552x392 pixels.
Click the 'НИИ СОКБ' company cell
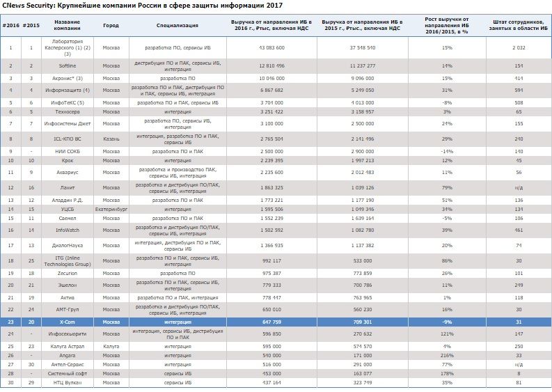click(x=68, y=151)
